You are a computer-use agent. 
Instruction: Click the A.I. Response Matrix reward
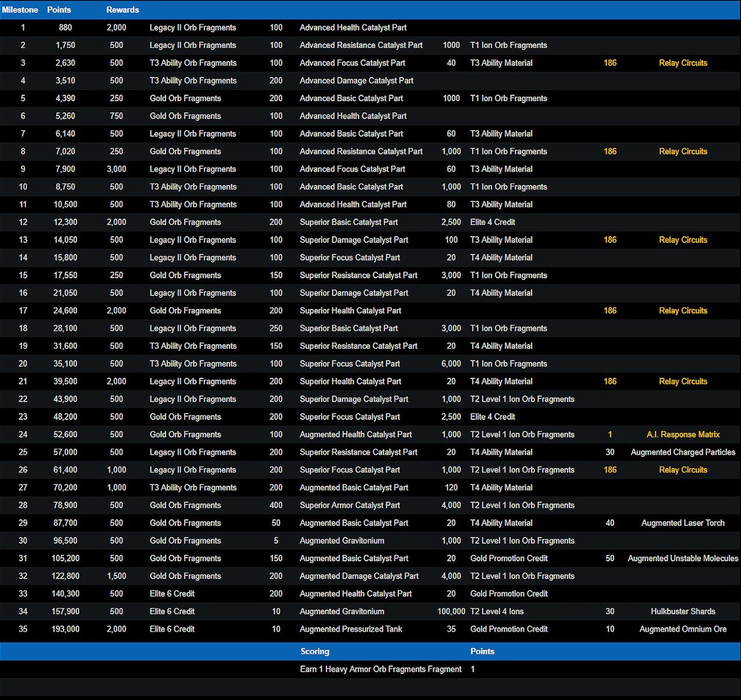tap(683, 434)
